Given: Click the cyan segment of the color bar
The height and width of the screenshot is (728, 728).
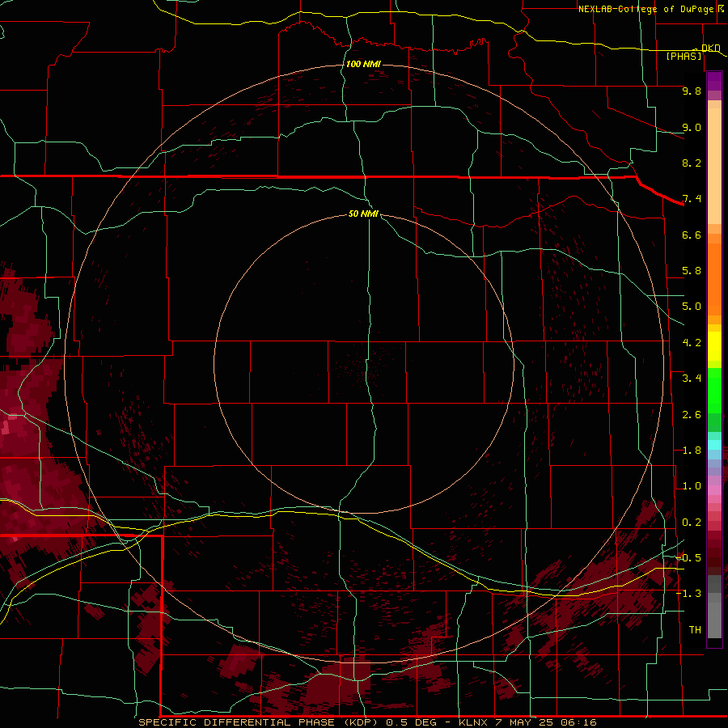Looking at the screenshot, I should (714, 445).
